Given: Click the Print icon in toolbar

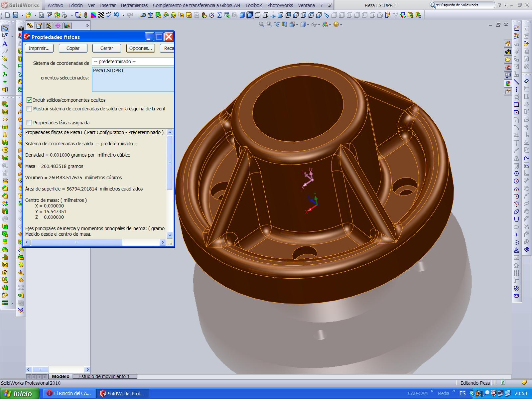Looking at the screenshot, I should (x=65, y=15).
